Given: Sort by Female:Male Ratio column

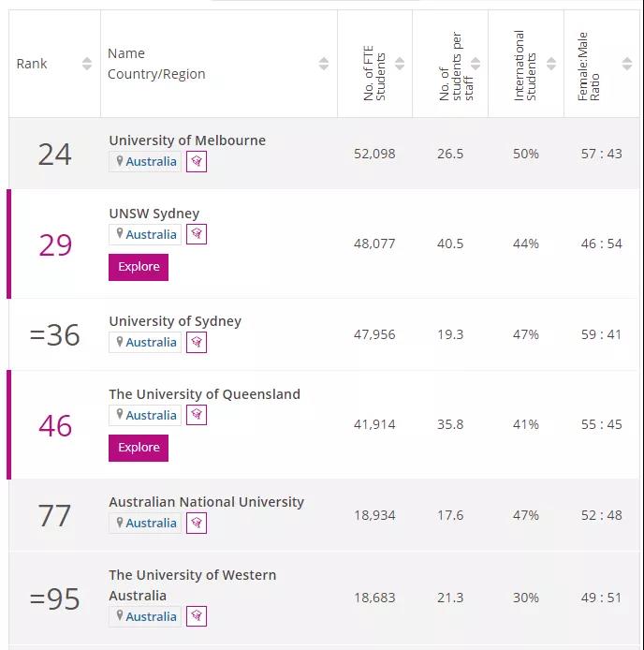Looking at the screenshot, I should click(628, 64).
